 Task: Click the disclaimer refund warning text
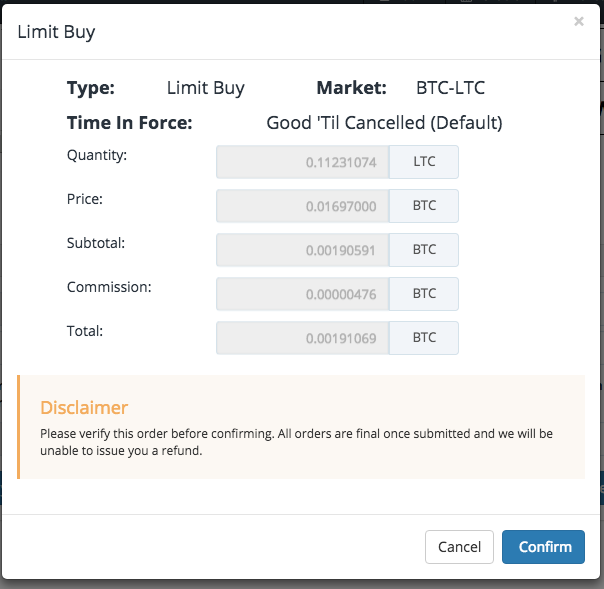(x=296, y=442)
